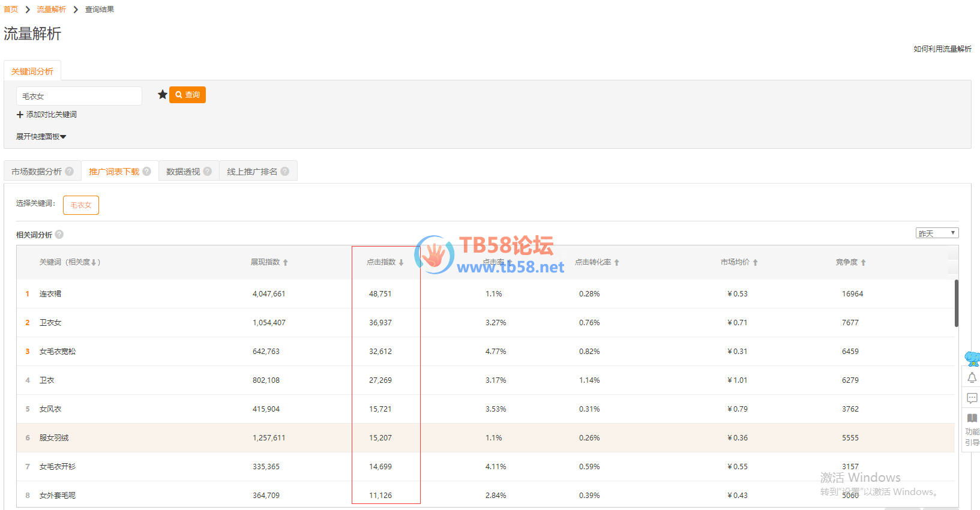Open the chat message icon in right sidebar
Image resolution: width=980 pixels, height=510 pixels.
click(x=972, y=398)
